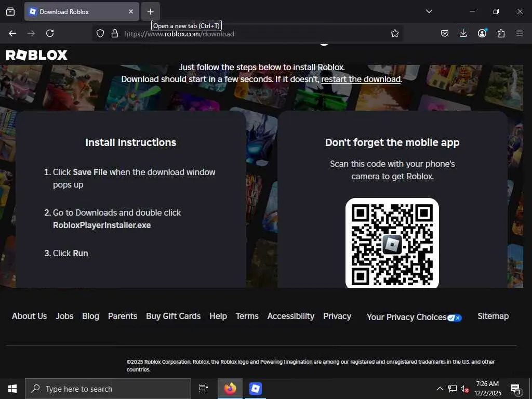Viewport: 532px width, 399px height.
Task: Open the Jobs footer link
Action: click(x=64, y=316)
